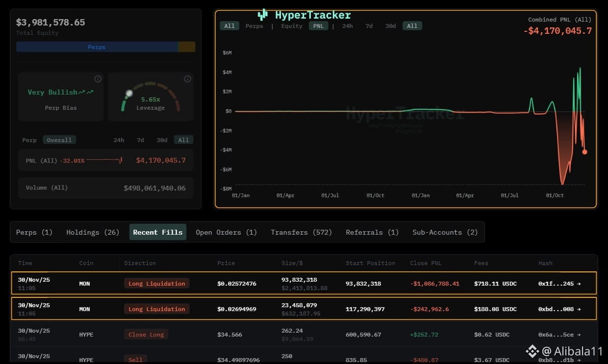Open the Perps (1) tab
Viewport: 608px width, 364px height.
click(34, 232)
